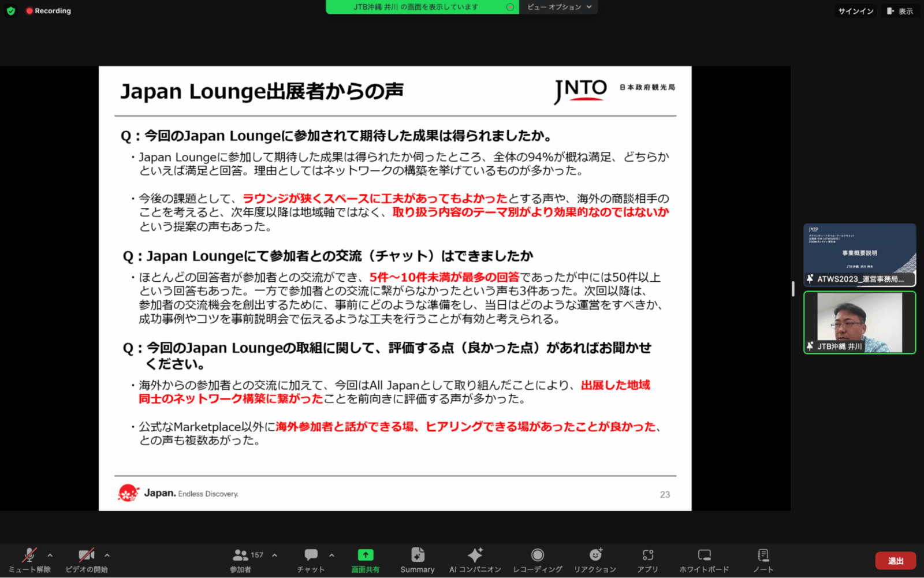Image resolution: width=924 pixels, height=578 pixels.
Task: Click the sign in button
Action: tap(856, 11)
